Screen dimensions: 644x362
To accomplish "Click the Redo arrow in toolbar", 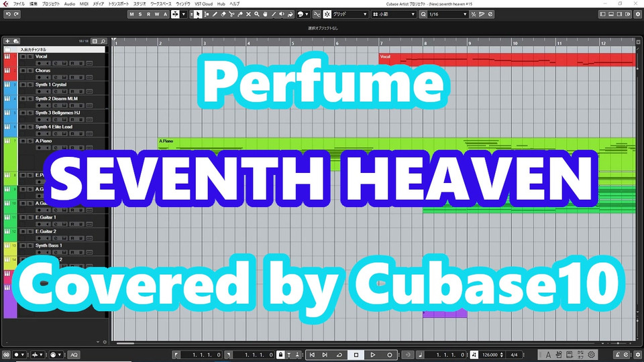I will click(16, 14).
